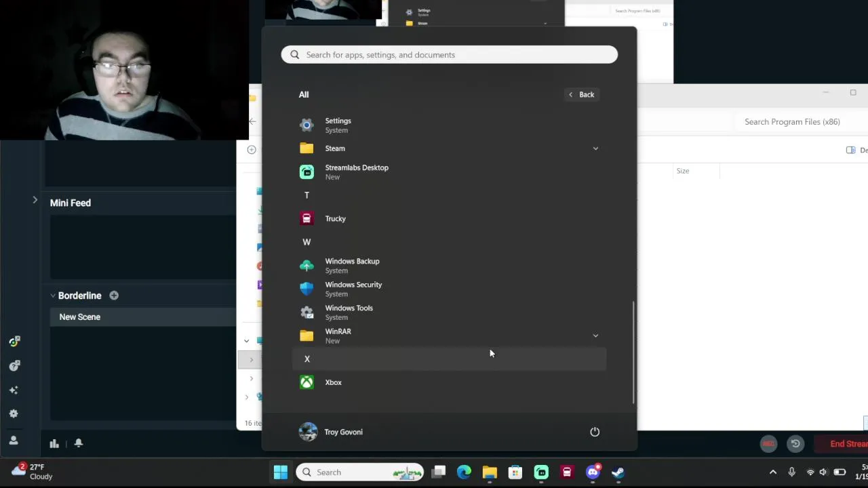Launch Streamlabs Desktop from the app list
868x488 pixels.
(449, 172)
